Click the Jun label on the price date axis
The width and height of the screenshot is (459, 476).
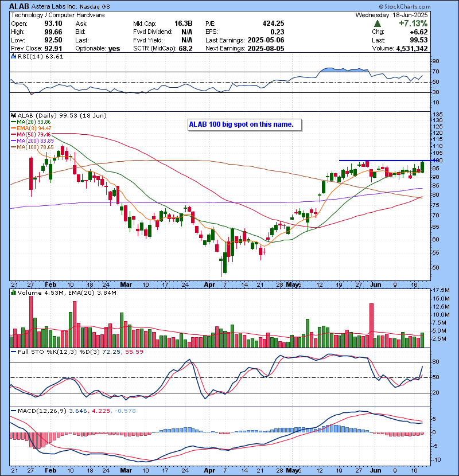tap(375, 285)
